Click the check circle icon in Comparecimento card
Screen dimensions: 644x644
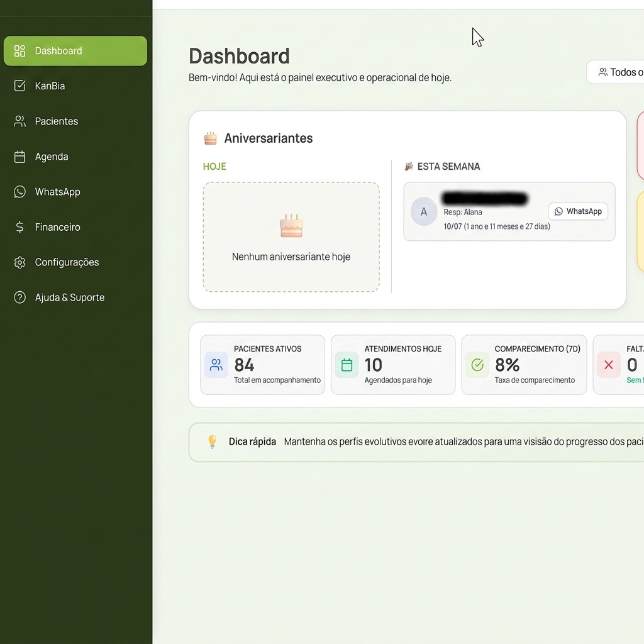[477, 365]
